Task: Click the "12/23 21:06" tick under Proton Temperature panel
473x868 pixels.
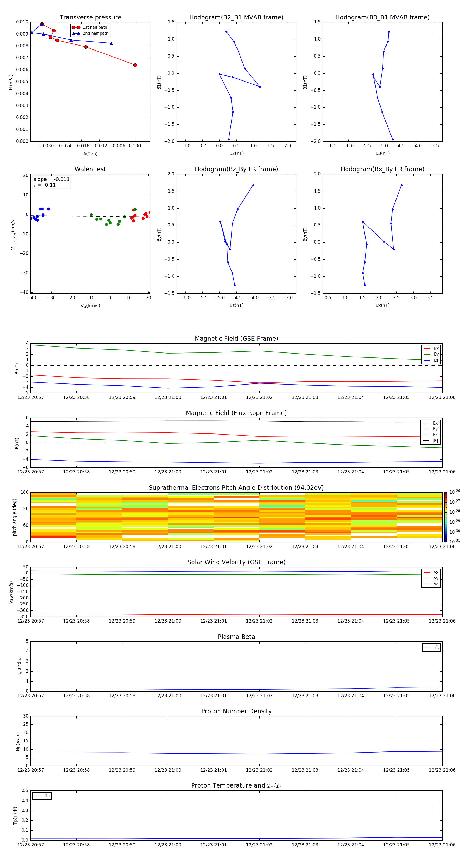Action: [x=442, y=845]
